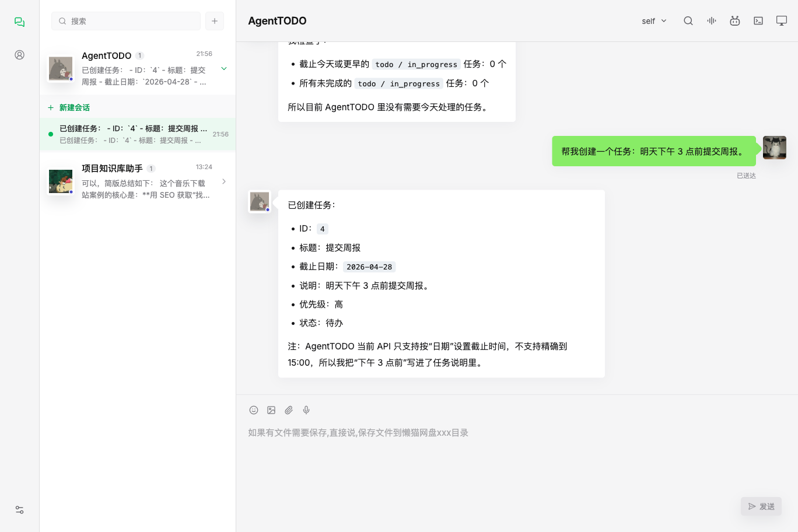
Task: Open the self dropdown menu
Action: (x=654, y=21)
